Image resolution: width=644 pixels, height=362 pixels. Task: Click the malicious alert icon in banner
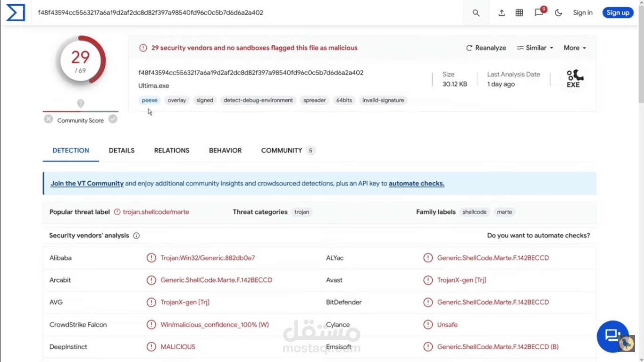pyautogui.click(x=143, y=48)
